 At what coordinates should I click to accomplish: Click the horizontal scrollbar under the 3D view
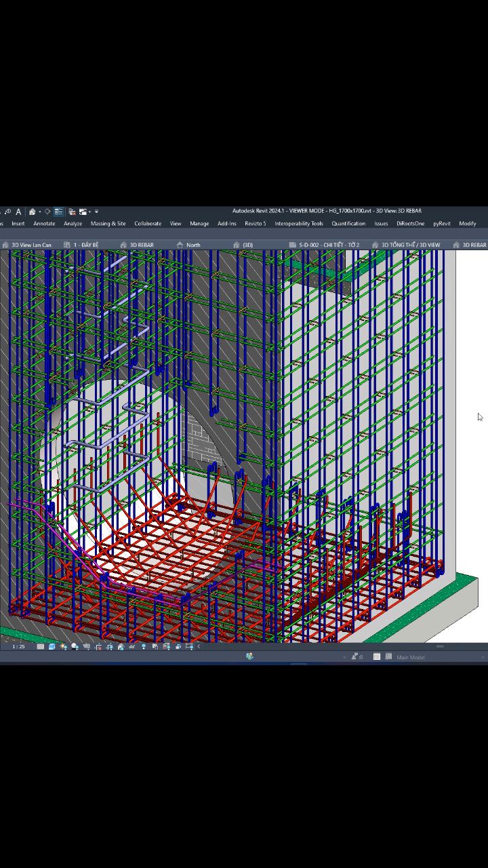[x=440, y=646]
